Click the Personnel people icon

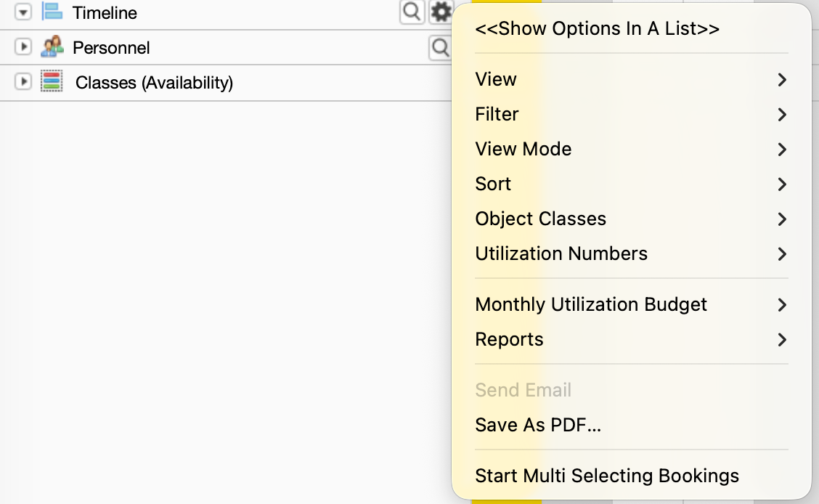coord(52,47)
